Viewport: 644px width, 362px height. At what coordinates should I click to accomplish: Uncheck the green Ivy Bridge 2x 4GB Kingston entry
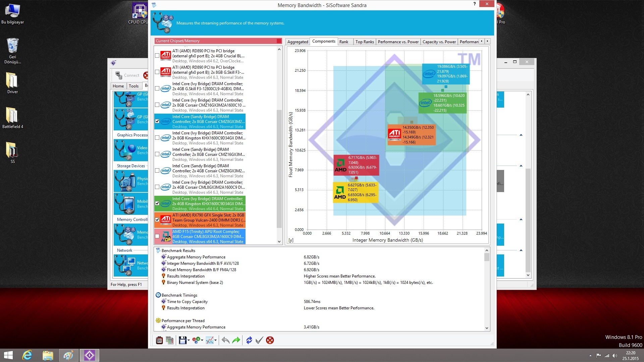click(157, 203)
